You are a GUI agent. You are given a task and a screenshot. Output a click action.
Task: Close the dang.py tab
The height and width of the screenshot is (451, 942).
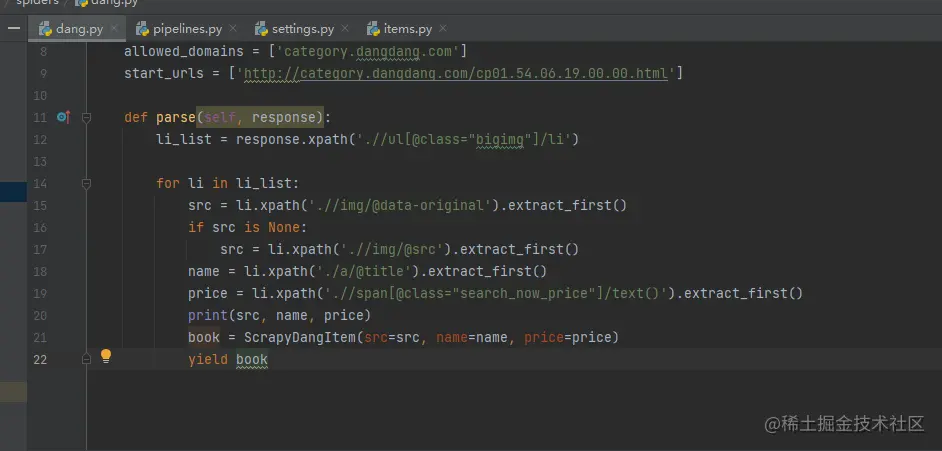[114, 28]
